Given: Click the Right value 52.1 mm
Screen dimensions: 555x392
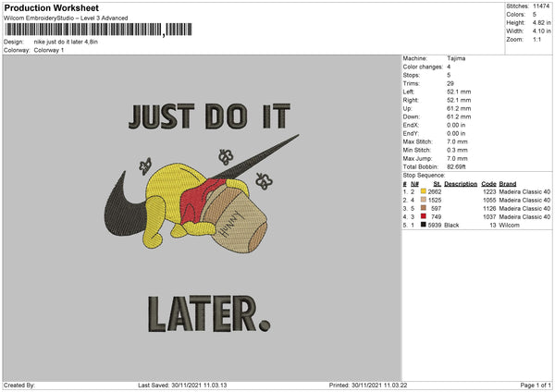Looking at the screenshot, I should 459,100.
